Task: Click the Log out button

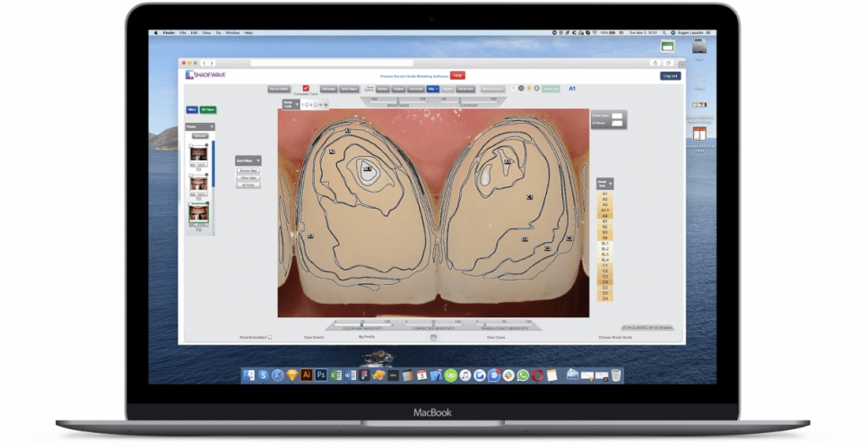Action: click(x=670, y=76)
